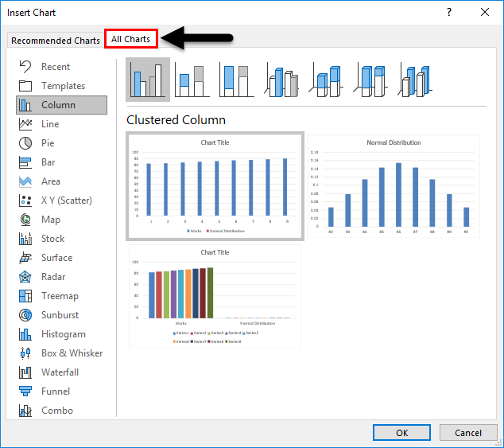Viewport: 504px width, 448px height.
Task: Click the Waterfall chart icon
Action: coord(25,372)
